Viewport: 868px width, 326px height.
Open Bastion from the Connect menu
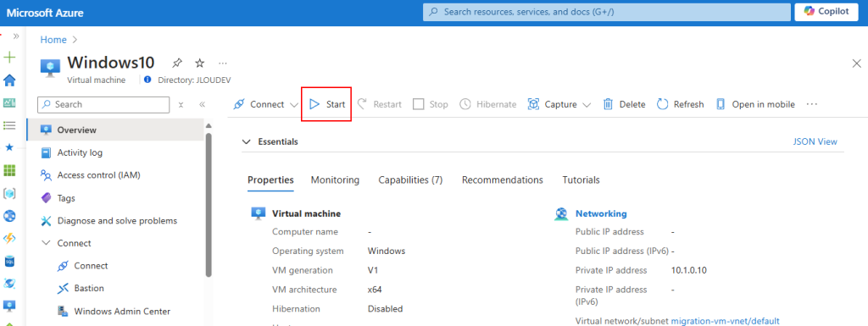click(x=88, y=289)
